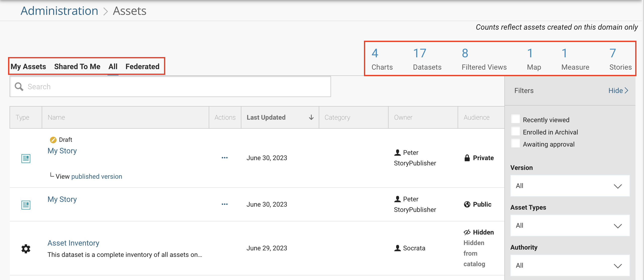Sort by Last Updated column

(x=280, y=117)
